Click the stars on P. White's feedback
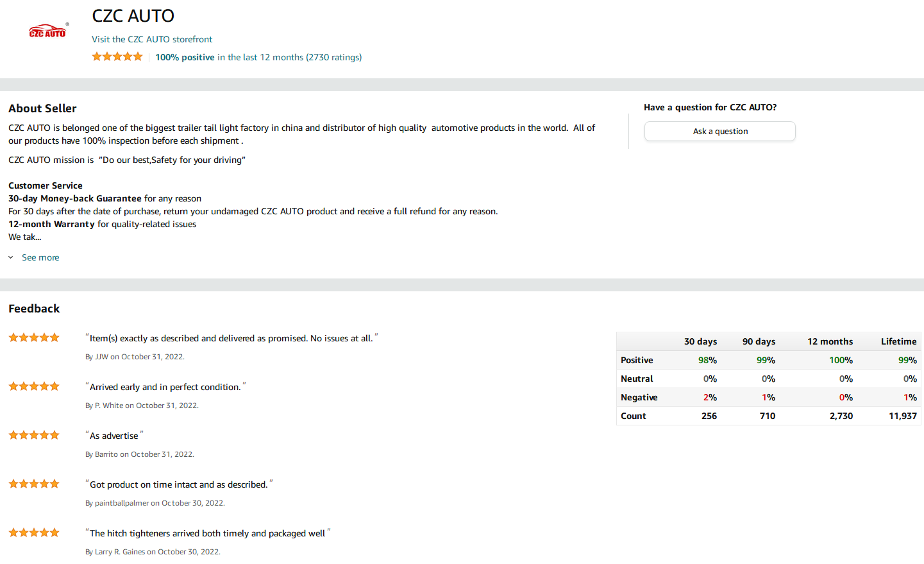The height and width of the screenshot is (564, 924). point(34,386)
